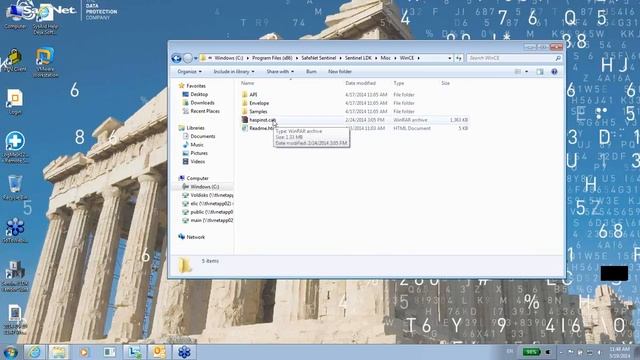Open the view options dropdown arrow
The image size is (640, 360).
click(x=527, y=71)
